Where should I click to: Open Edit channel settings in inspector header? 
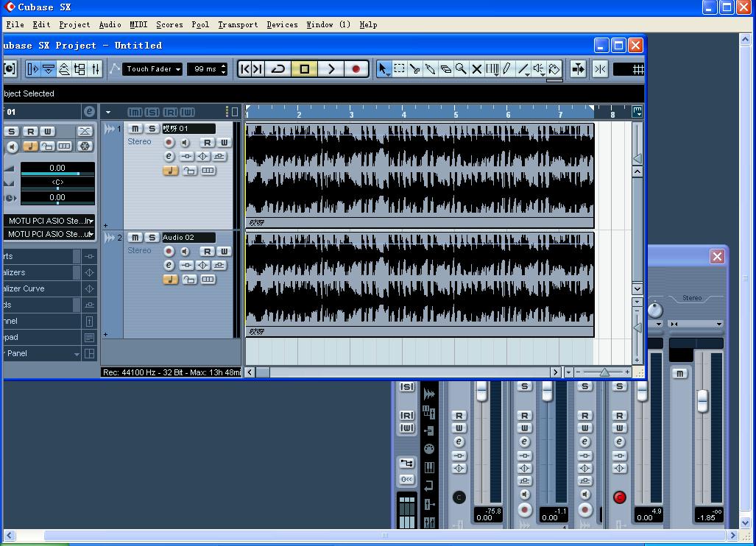(89, 112)
